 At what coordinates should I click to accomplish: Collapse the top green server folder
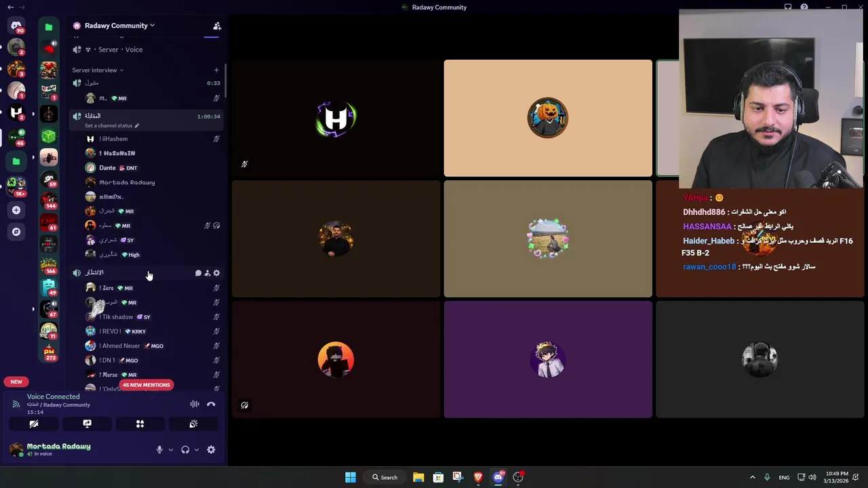[49, 27]
